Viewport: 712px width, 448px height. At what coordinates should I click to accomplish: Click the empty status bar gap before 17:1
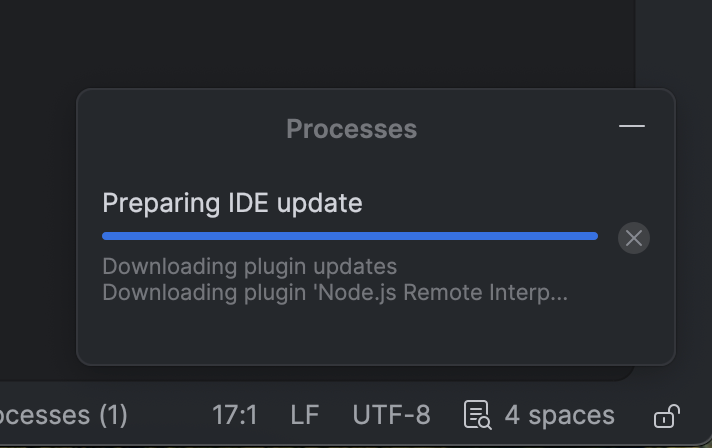point(169,415)
